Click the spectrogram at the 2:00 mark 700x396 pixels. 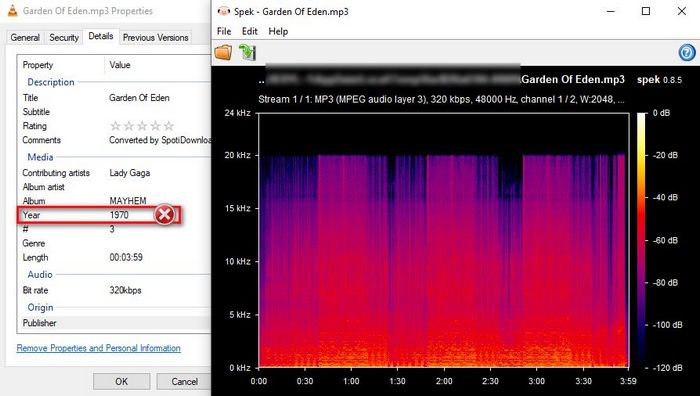point(443,240)
